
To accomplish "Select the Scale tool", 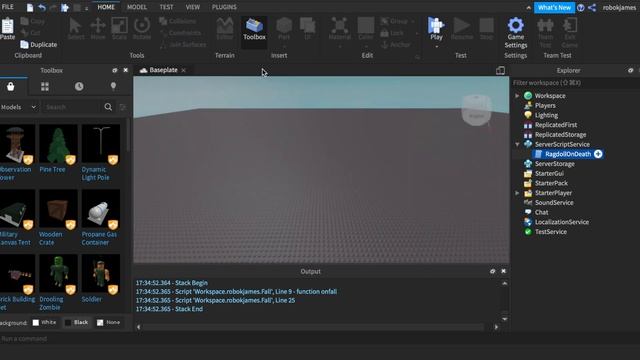I will [119, 29].
